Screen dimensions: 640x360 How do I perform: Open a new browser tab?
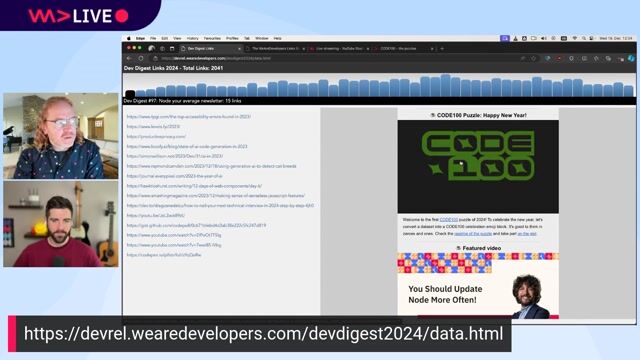click(x=442, y=49)
